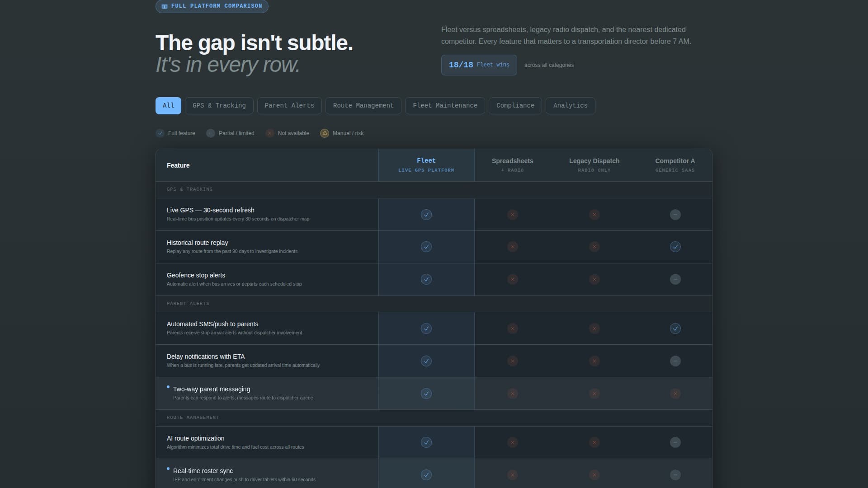Viewport: 868px width, 488px height.
Task: Click the Route Management section label in table
Action: (x=193, y=418)
